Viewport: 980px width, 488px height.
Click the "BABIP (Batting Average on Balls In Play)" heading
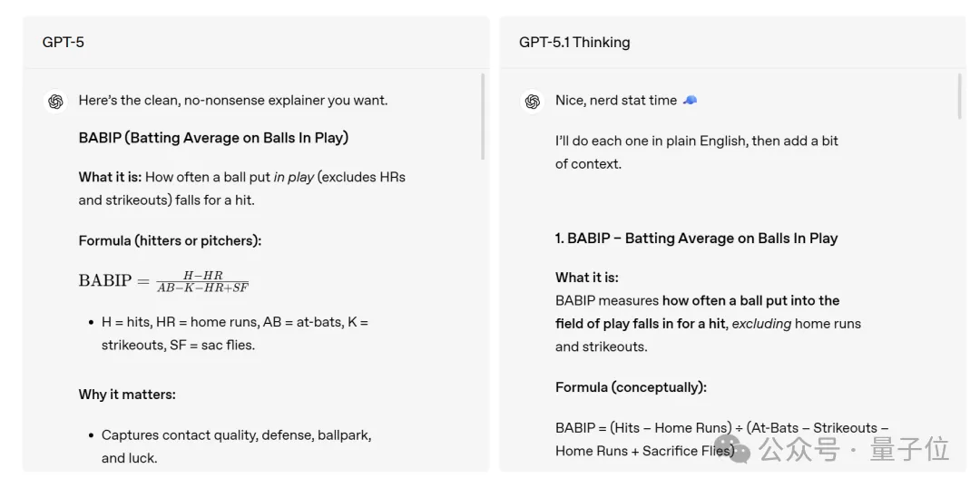tap(213, 138)
